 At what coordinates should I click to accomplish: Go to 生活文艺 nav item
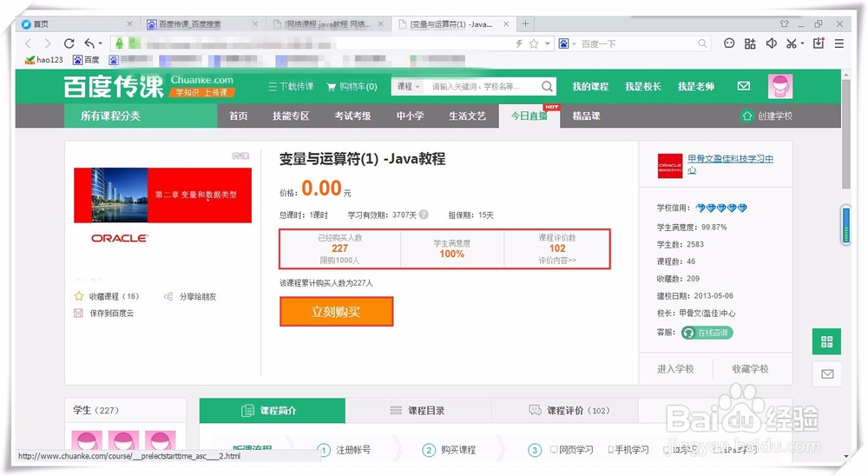tap(467, 116)
